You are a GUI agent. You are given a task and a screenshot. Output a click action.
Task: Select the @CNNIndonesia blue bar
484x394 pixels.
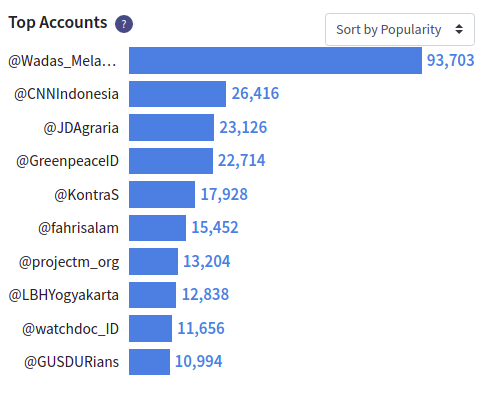pos(177,94)
